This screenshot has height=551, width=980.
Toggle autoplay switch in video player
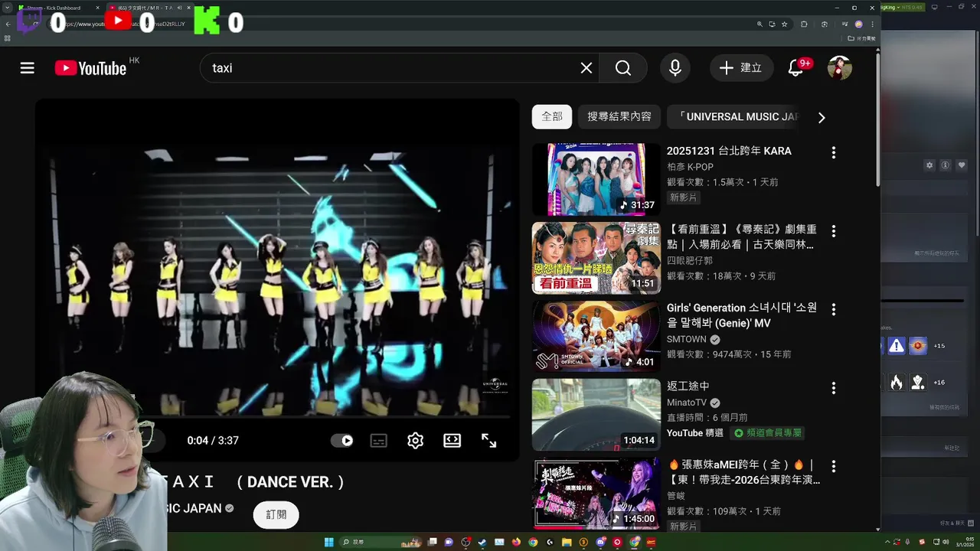[x=341, y=441]
